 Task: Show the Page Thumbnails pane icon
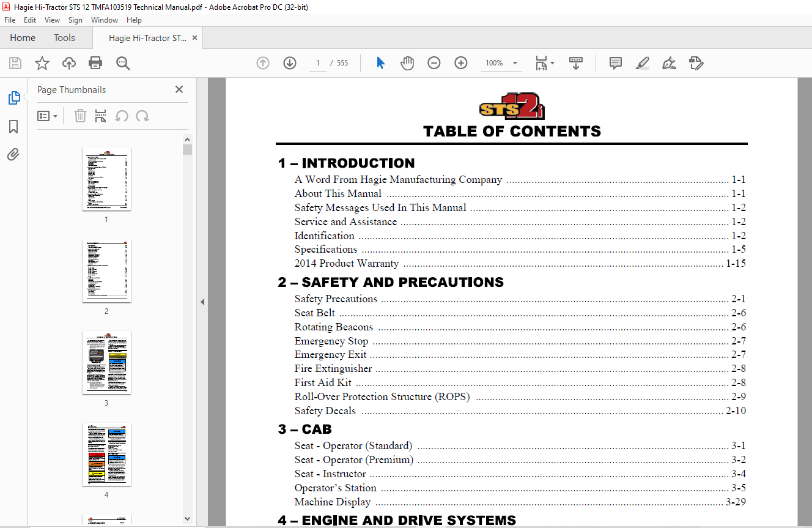(x=13, y=98)
